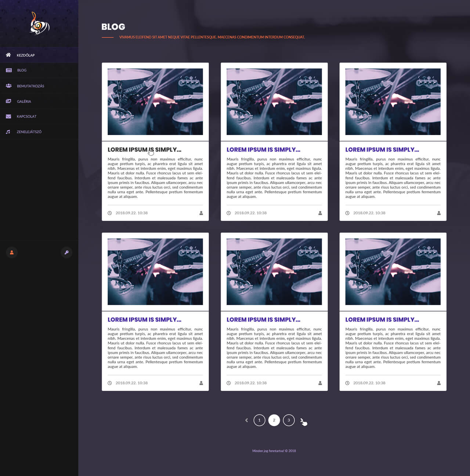Open first blog post title link

coord(144,150)
